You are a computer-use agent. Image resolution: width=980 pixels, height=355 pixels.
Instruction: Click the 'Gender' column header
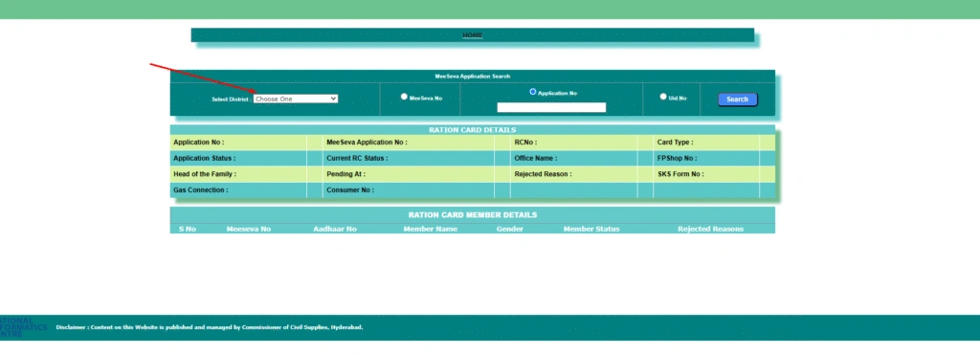pos(510,230)
